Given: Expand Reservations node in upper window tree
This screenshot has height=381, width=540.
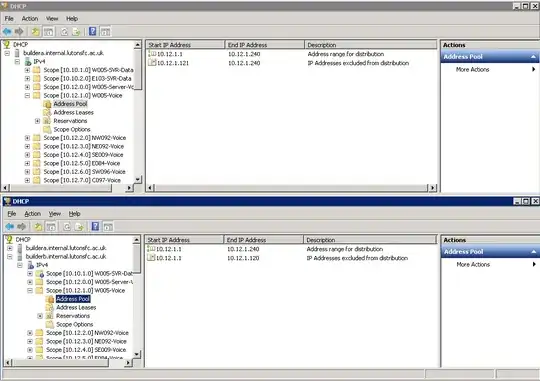Looking at the screenshot, I should 38,121.
